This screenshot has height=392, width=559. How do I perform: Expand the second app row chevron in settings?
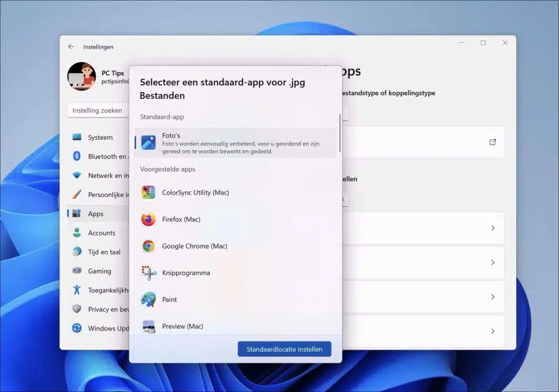click(493, 263)
